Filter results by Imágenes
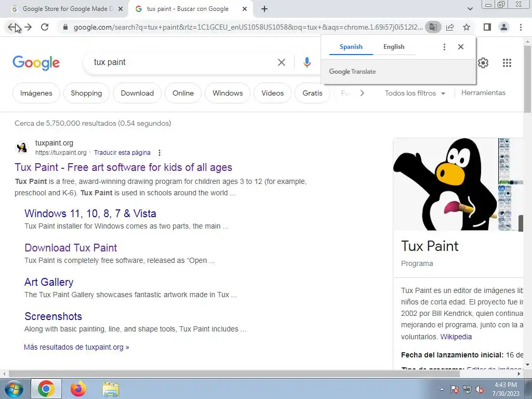The image size is (532, 399). click(36, 93)
